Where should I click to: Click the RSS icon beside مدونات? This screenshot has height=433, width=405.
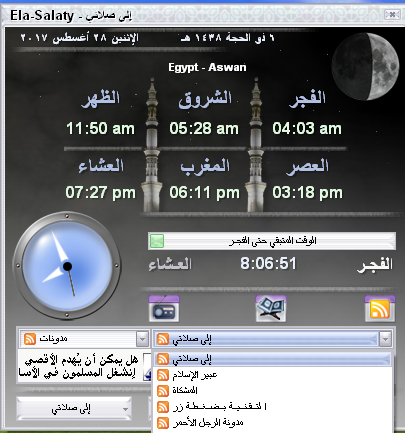coord(30,339)
